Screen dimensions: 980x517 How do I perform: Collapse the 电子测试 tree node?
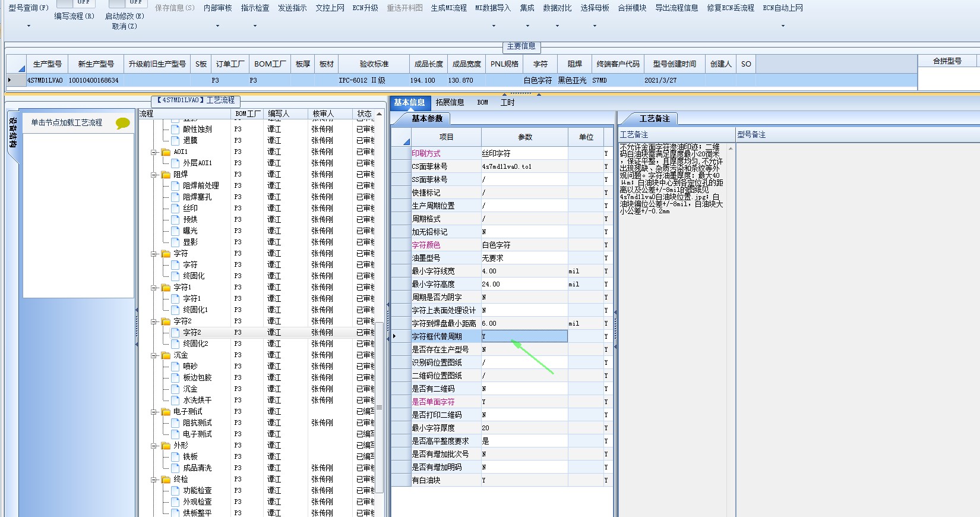[x=154, y=412]
